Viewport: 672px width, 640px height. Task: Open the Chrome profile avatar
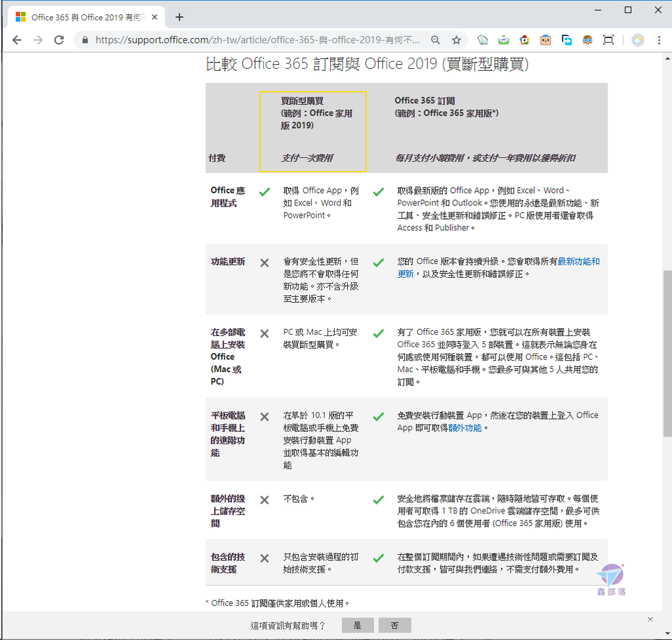pos(638,40)
